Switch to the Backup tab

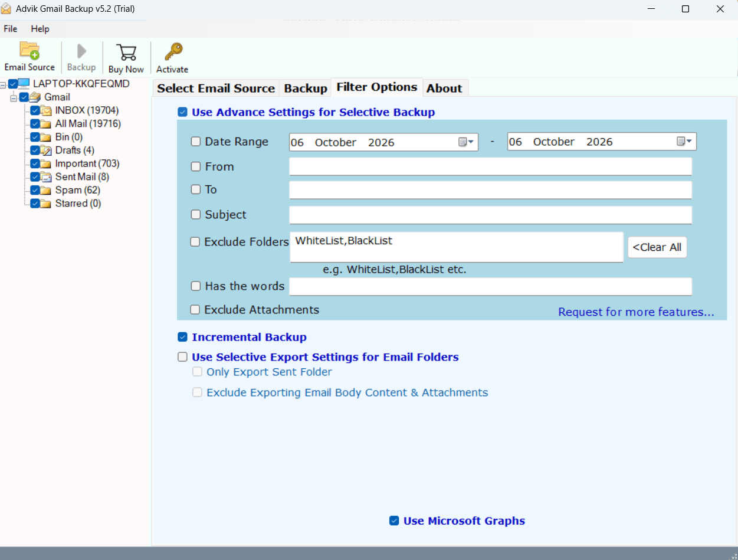coord(306,88)
